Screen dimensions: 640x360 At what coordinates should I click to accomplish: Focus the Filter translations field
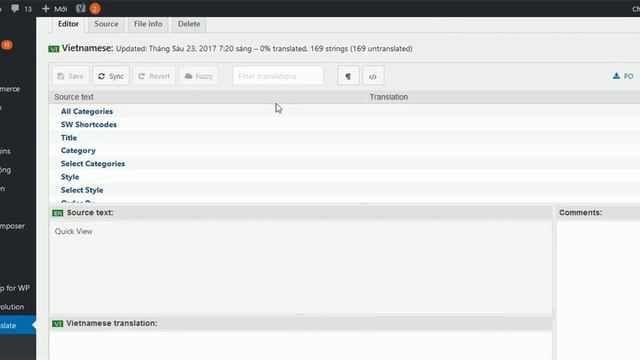click(x=278, y=76)
